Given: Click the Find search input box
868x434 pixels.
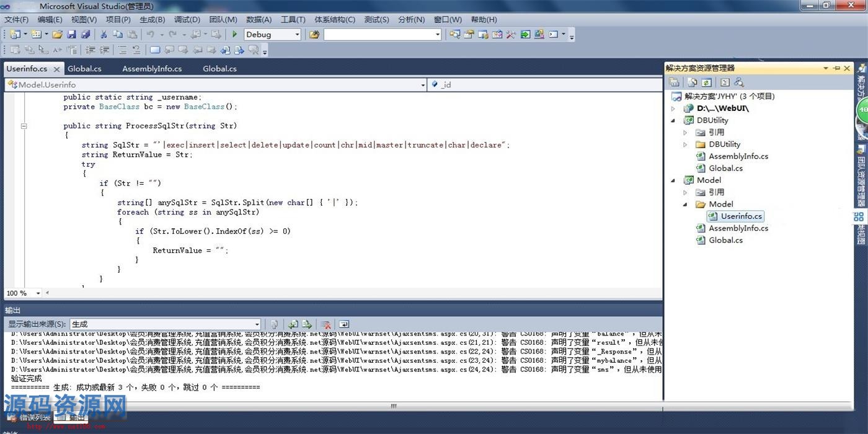Looking at the screenshot, I should pos(378,35).
